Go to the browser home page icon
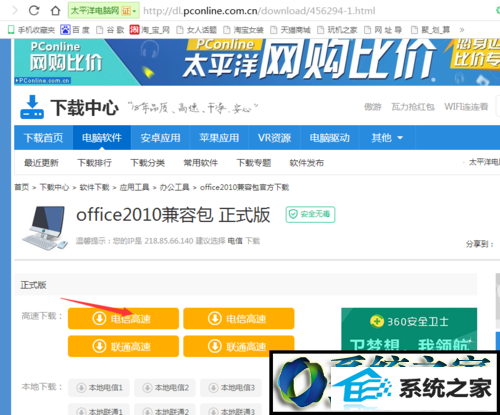This screenshot has height=415, width=500. pyautogui.click(x=55, y=11)
